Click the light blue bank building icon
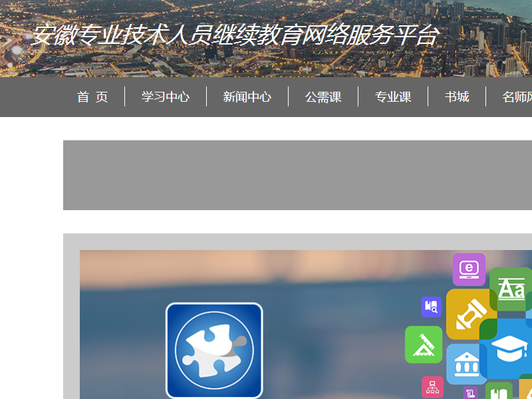 click(x=465, y=364)
